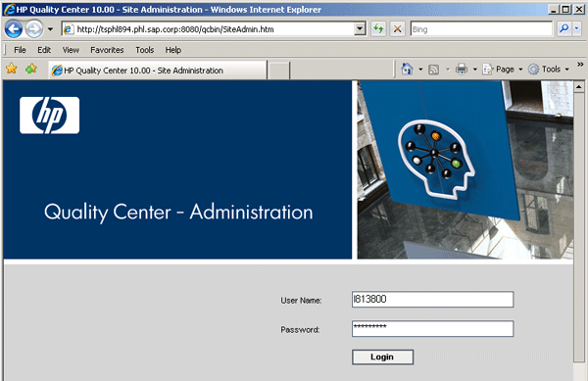Select the HP Quality Center tab

(x=158, y=71)
